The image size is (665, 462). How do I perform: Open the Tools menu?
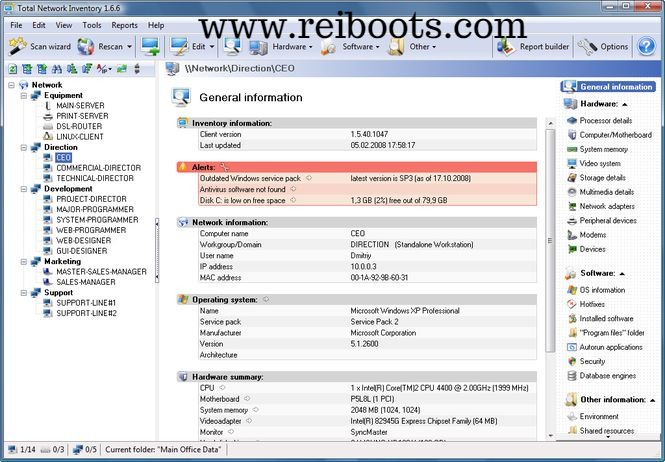click(x=92, y=25)
